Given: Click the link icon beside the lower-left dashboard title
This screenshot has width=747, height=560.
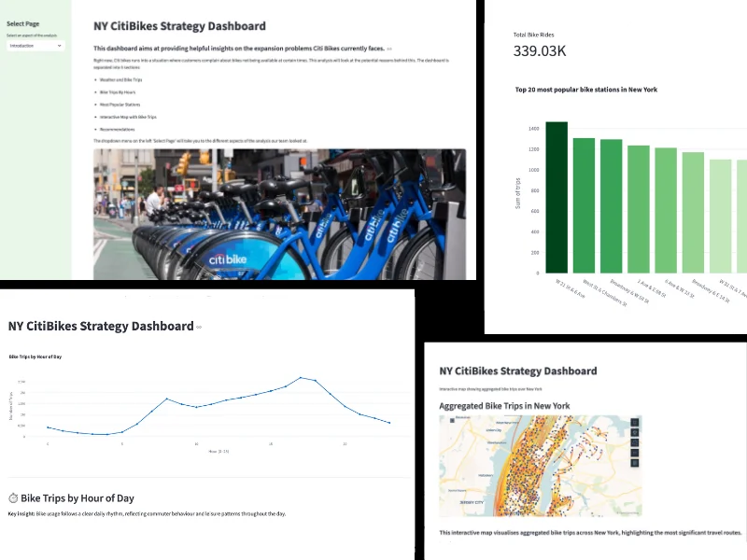Looking at the screenshot, I should [x=199, y=328].
